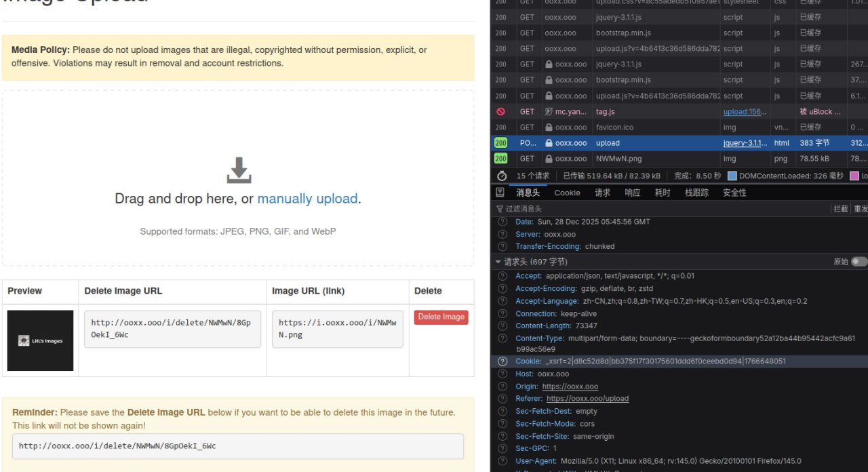This screenshot has height=472, width=868.
Task: Open the Referer URL link in headers
Action: tap(587, 399)
